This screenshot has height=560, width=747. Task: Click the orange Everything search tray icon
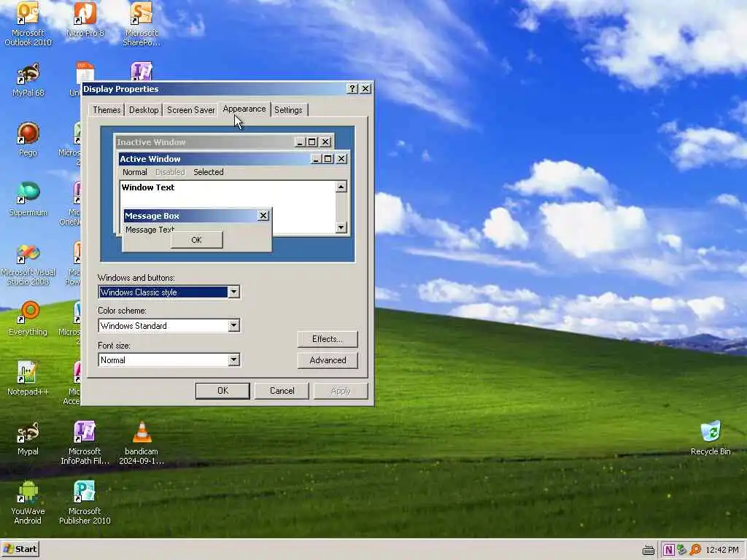pos(695,550)
